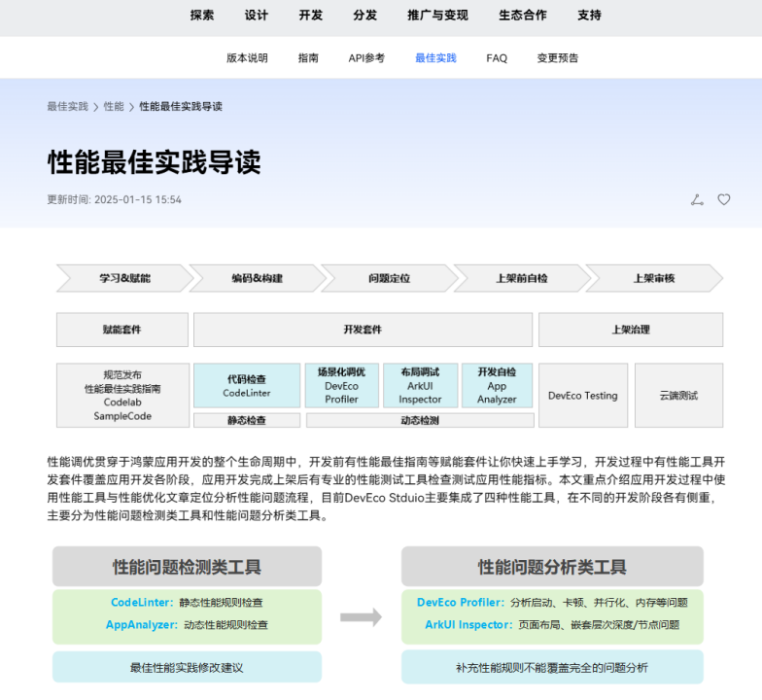Open the 推广与变现 top menu

[437, 16]
